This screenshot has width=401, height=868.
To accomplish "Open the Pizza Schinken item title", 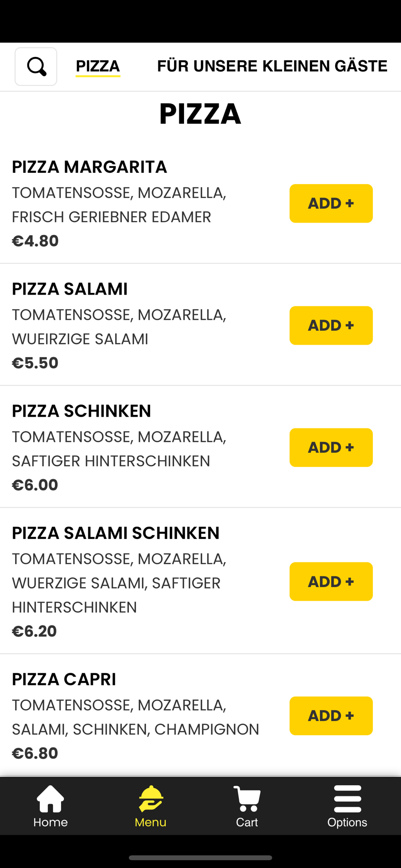I will [x=82, y=411].
